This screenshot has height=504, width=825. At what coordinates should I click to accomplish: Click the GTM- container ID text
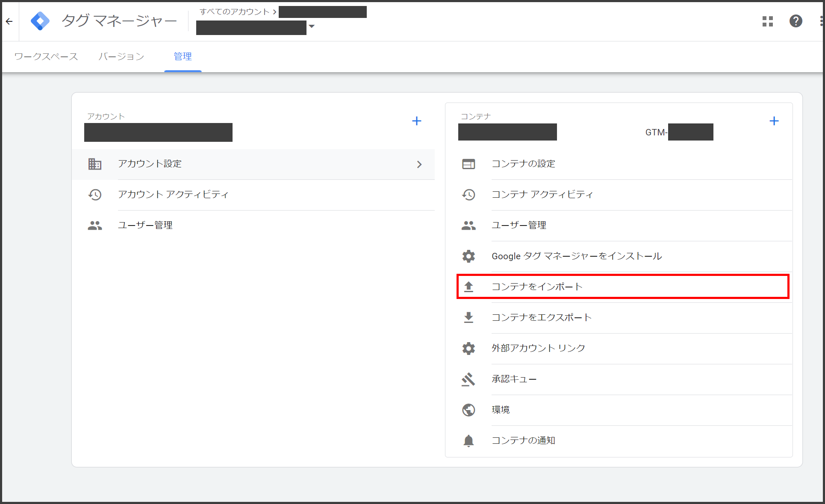pos(657,132)
